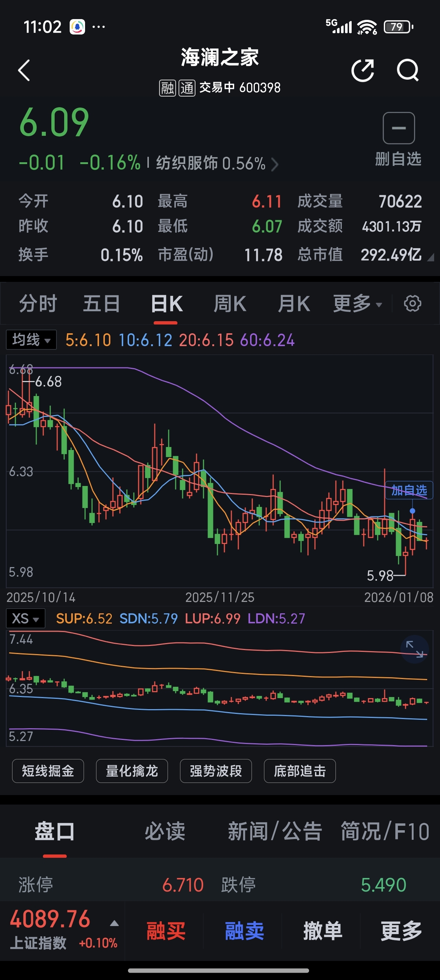Switch to 分时 chart tab

point(38,304)
